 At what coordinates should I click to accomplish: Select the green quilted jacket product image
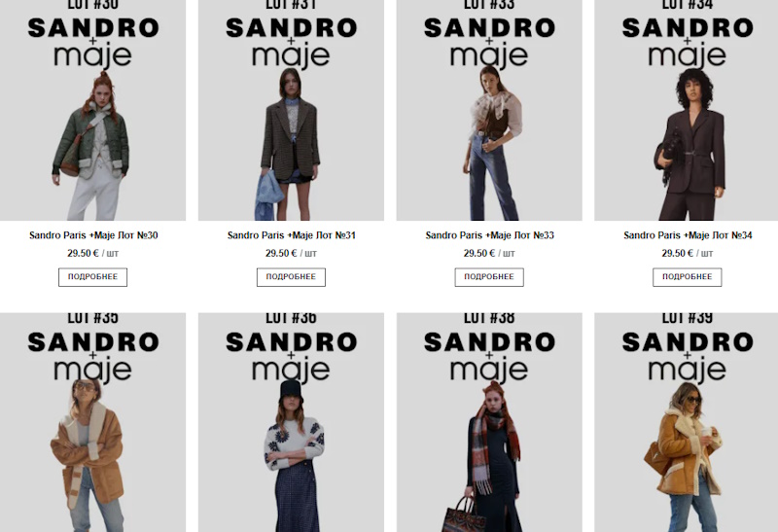[92, 110]
